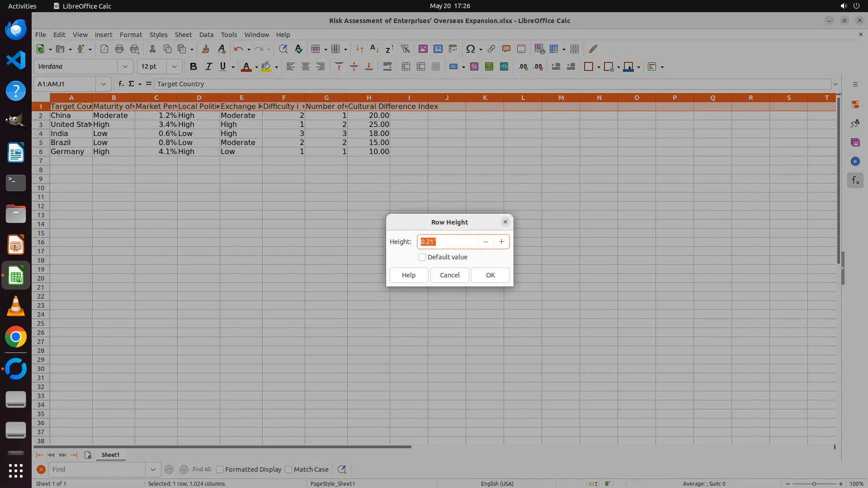This screenshot has width=868, height=488.
Task: Toggle Bold formatting icon
Action: [x=193, y=67]
